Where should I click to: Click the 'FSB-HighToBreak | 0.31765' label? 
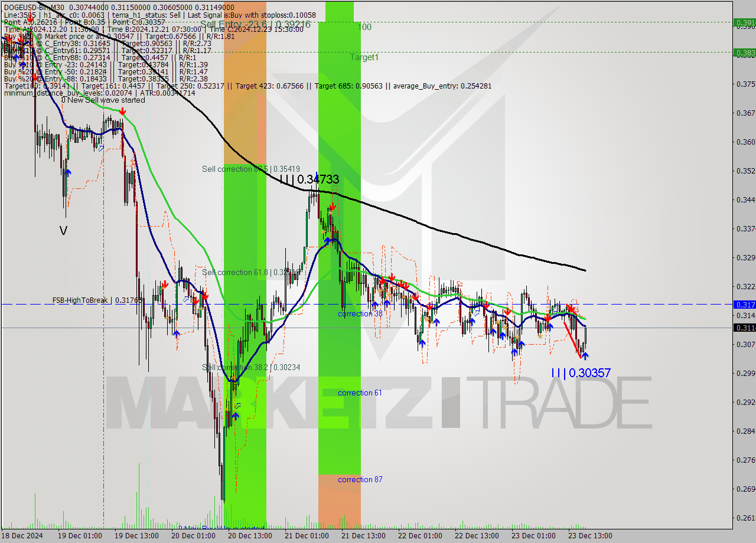[x=97, y=300]
